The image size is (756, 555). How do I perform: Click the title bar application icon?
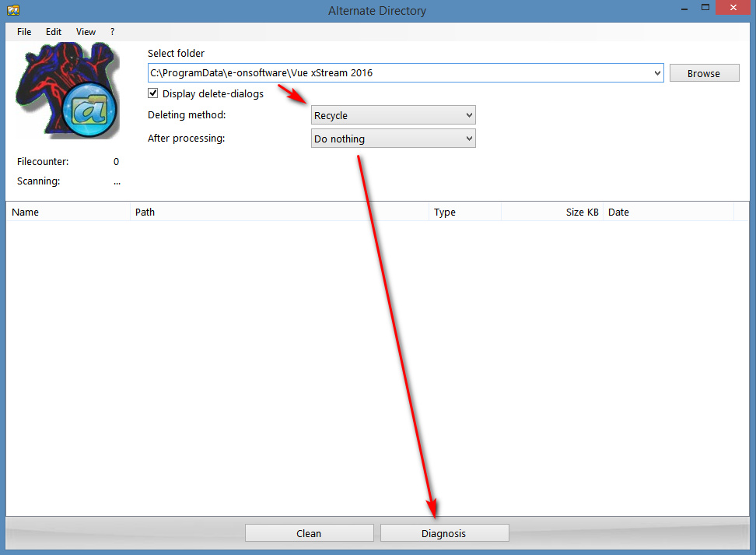[x=13, y=10]
